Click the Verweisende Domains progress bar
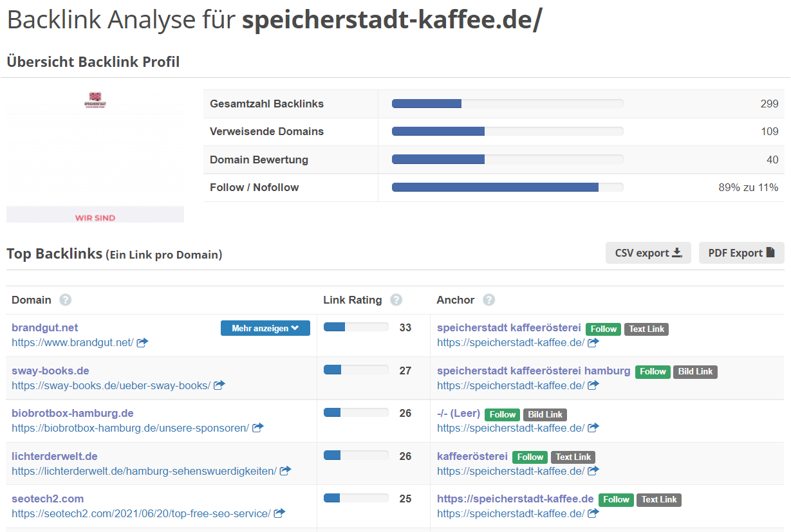The width and height of the screenshot is (791, 532). [x=508, y=131]
